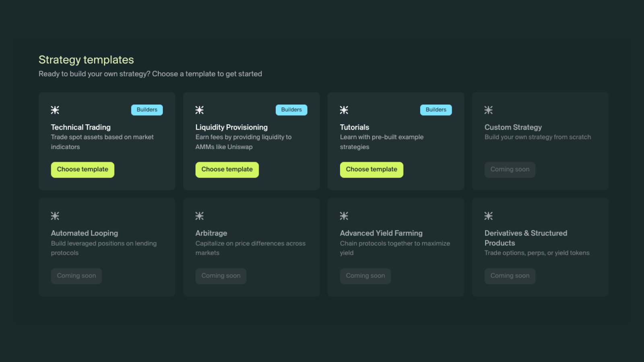Screen dimensions: 644x362
Task: Click Coming soon under Custom Strategy
Action: coord(510,170)
